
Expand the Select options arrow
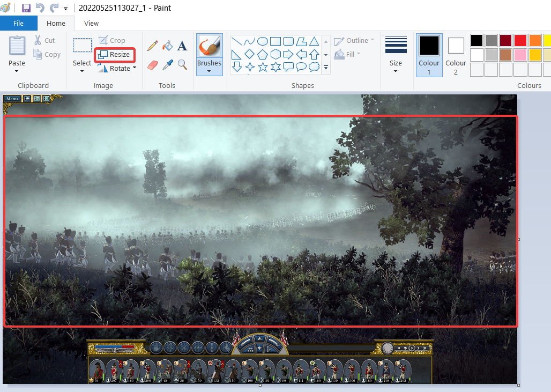pyautogui.click(x=82, y=71)
